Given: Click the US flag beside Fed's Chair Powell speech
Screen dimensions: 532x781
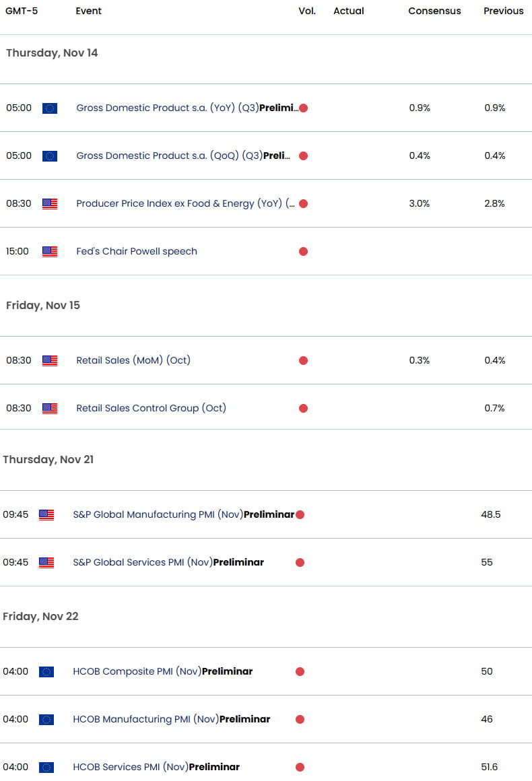Looking at the screenshot, I should click(x=49, y=251).
